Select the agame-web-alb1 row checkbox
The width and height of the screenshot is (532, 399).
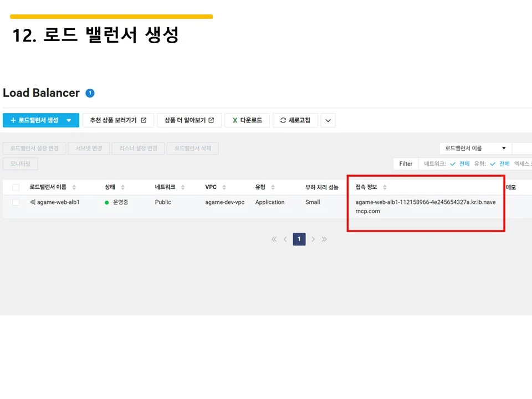click(15, 202)
